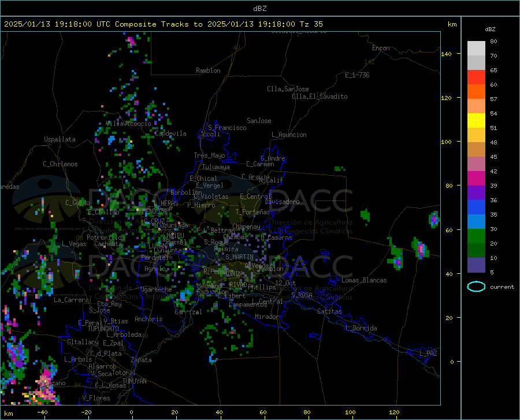The height and width of the screenshot is (420, 520).
Task: Click the Ramblon label near top
Action: tap(208, 70)
